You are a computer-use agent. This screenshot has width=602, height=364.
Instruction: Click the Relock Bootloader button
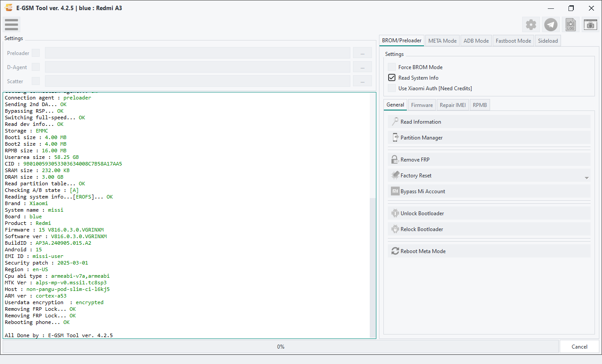pos(489,229)
